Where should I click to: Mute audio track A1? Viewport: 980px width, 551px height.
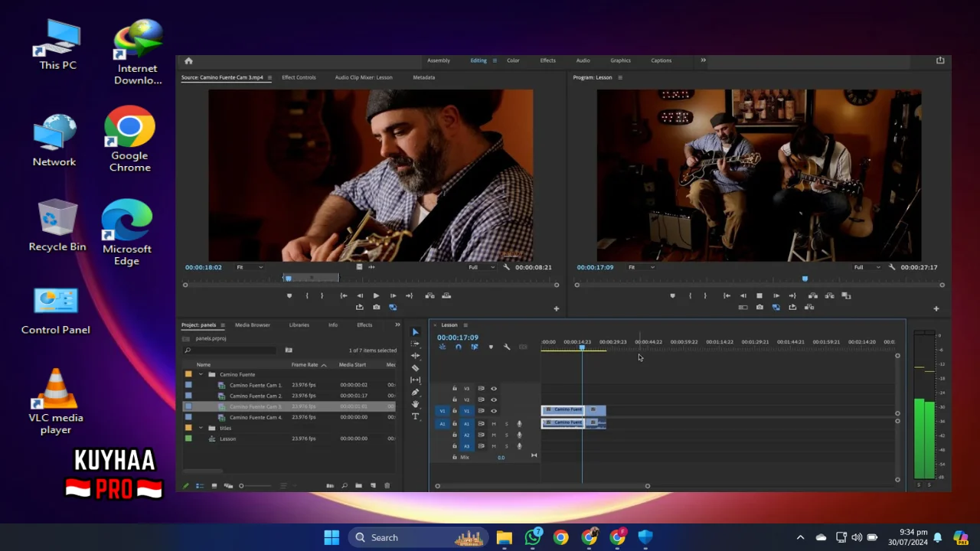494,424
